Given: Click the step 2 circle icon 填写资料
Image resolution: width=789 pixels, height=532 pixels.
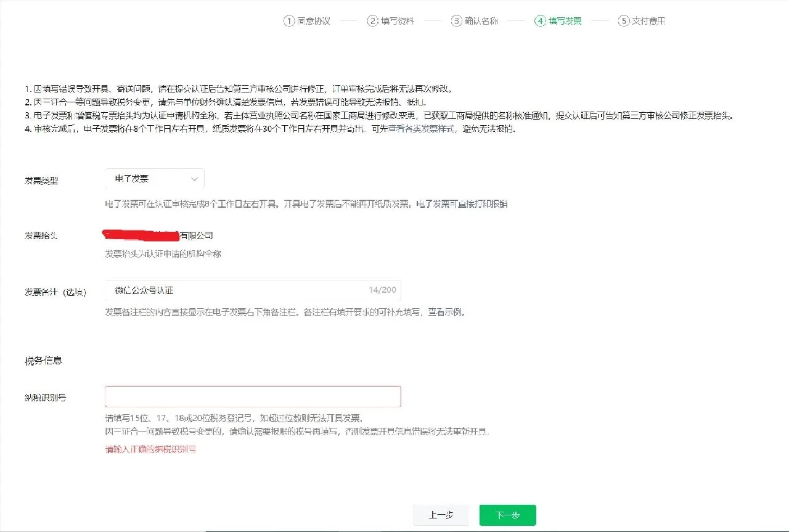Looking at the screenshot, I should pyautogui.click(x=372, y=20).
